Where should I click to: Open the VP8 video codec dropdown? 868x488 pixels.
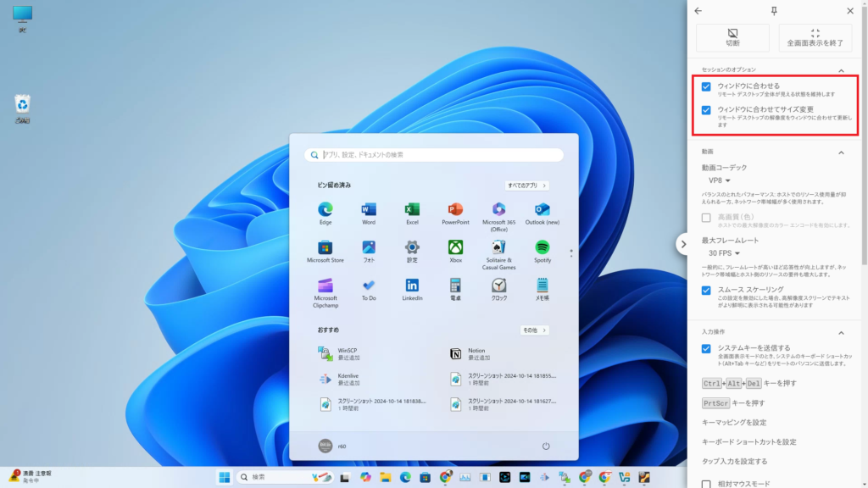tap(719, 180)
